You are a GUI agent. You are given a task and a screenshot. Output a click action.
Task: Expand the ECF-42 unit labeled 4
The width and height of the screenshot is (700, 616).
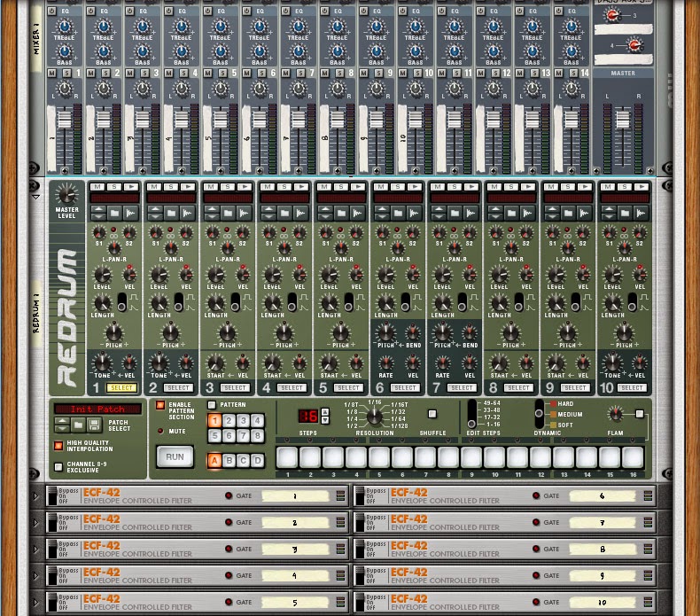click(x=36, y=575)
